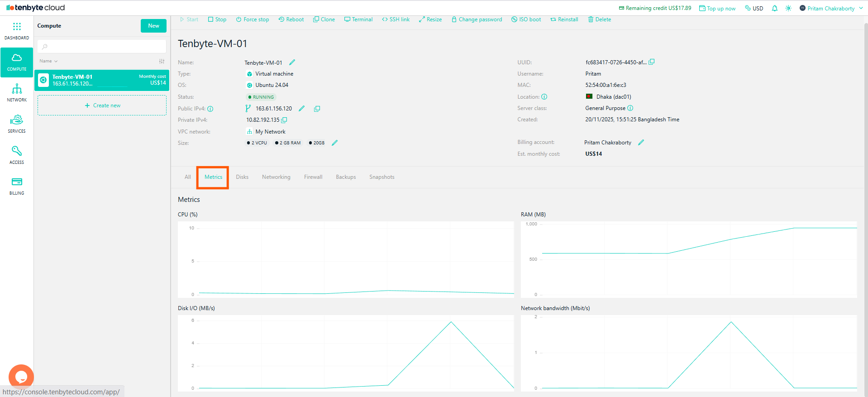Click the Stop toolbar action
Image resolution: width=868 pixels, height=397 pixels.
click(x=217, y=19)
